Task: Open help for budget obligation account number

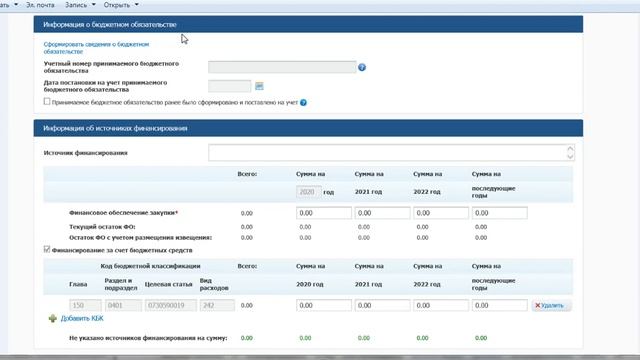Action: (x=362, y=67)
